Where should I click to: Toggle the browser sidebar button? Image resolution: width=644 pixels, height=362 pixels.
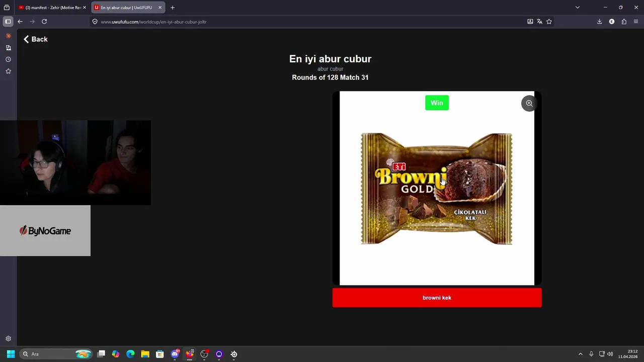8,22
